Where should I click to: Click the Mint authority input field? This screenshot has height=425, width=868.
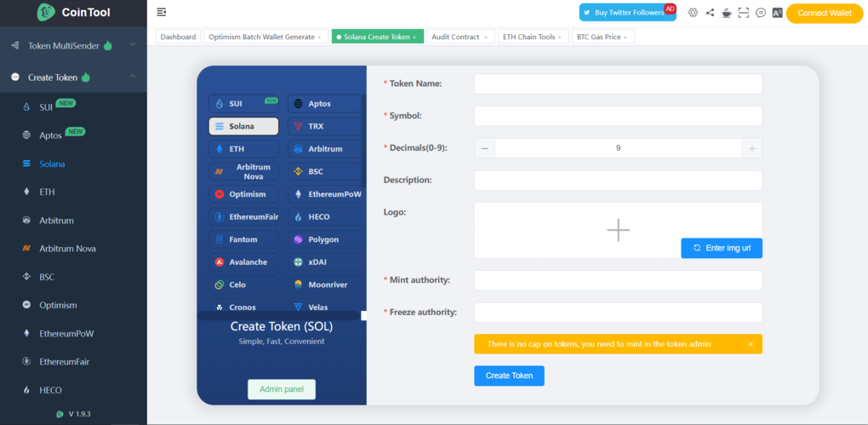[x=619, y=280]
